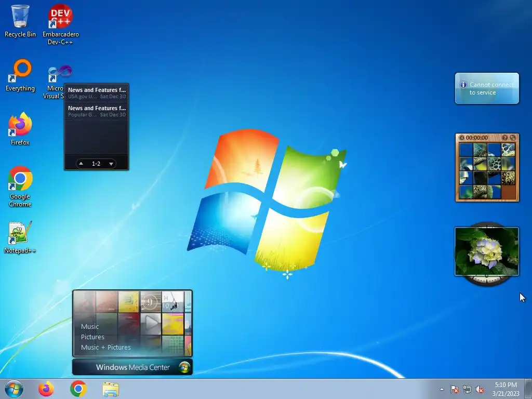
Task: Move puzzle tile above the empty slot
Action: click(x=508, y=178)
